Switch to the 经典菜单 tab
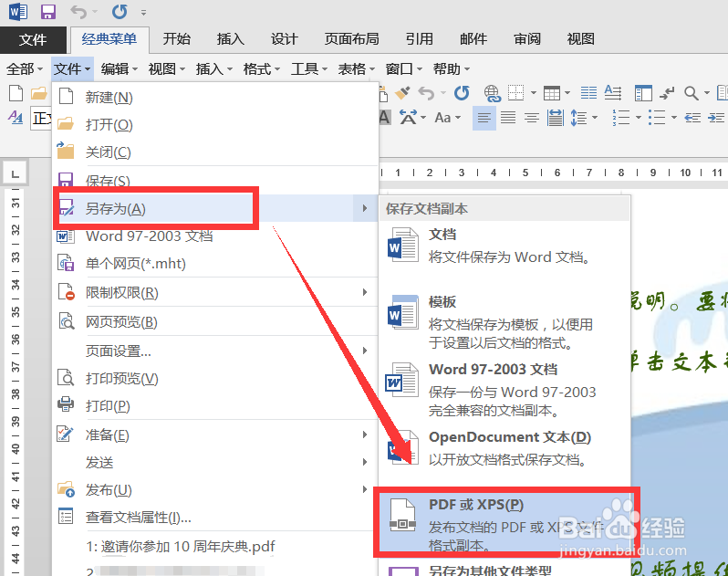The height and width of the screenshot is (576, 728). pyautogui.click(x=109, y=40)
